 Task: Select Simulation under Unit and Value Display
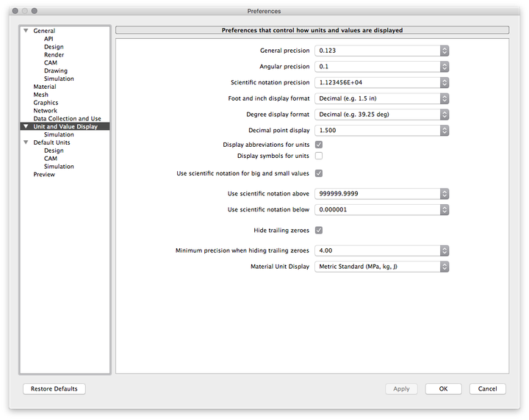[59, 134]
